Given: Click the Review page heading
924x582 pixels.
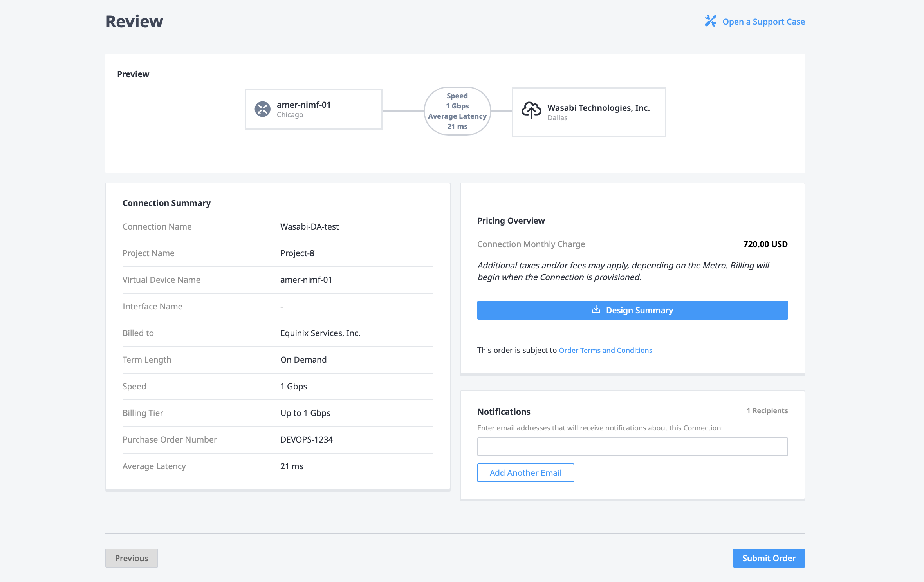Looking at the screenshot, I should point(134,22).
